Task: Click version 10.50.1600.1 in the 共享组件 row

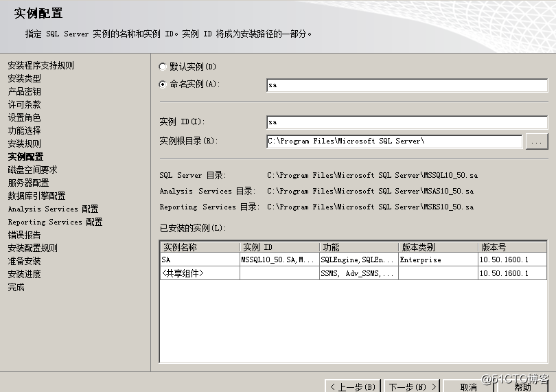Action: point(512,273)
